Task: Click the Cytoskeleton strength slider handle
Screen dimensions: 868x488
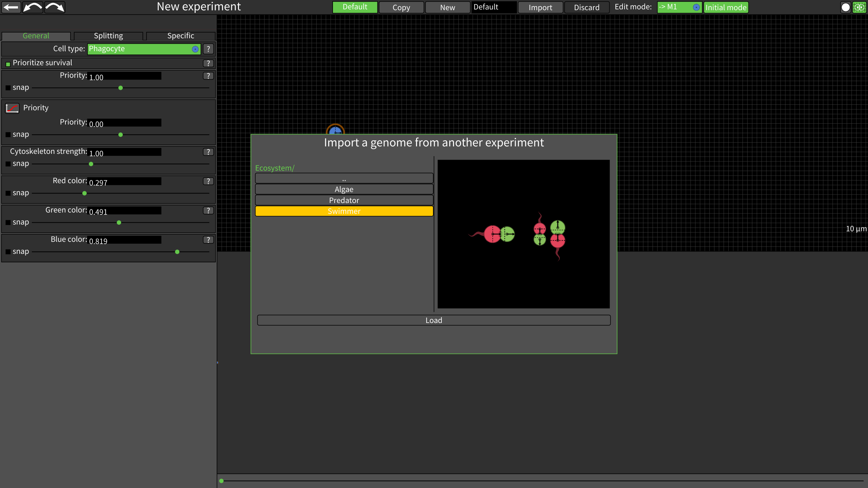Action: 91,164
